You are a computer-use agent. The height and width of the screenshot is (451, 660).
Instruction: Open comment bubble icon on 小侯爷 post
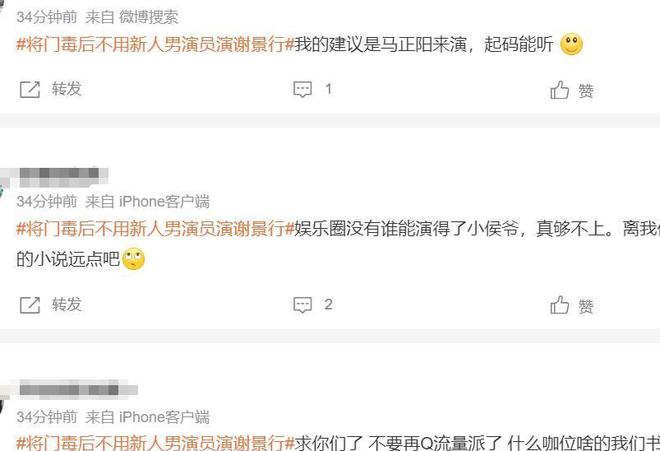[303, 305]
